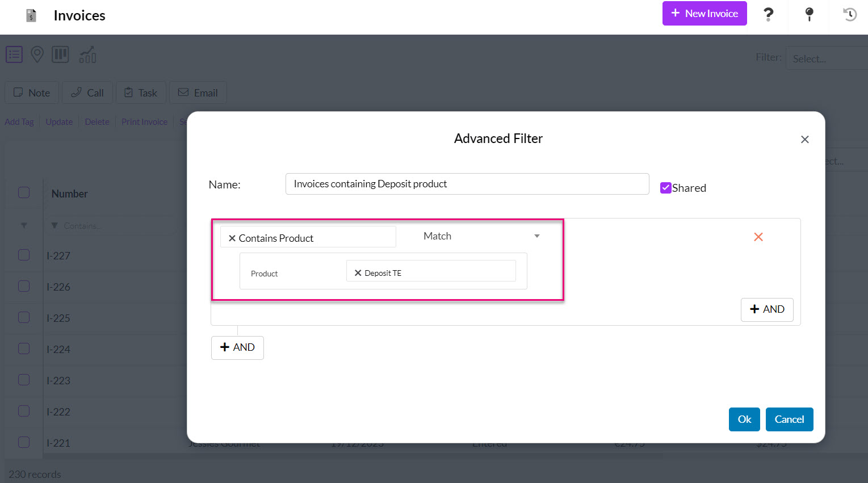Open the recent history clock icon
Viewport: 868px width, 483px height.
850,14
